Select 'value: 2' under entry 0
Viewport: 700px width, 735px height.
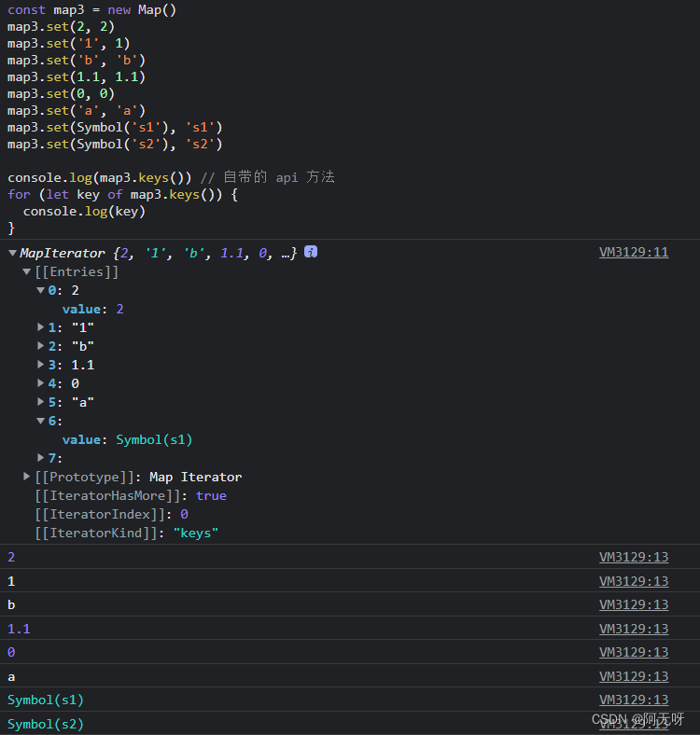[x=93, y=309]
